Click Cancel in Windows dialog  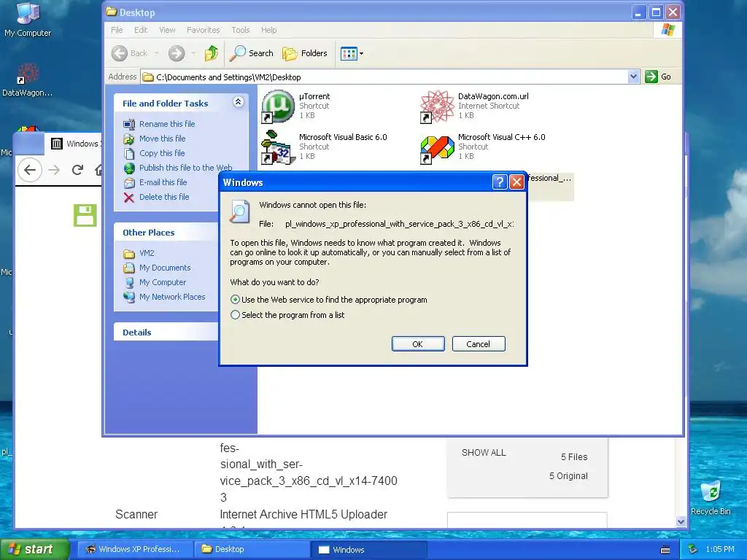click(x=479, y=344)
